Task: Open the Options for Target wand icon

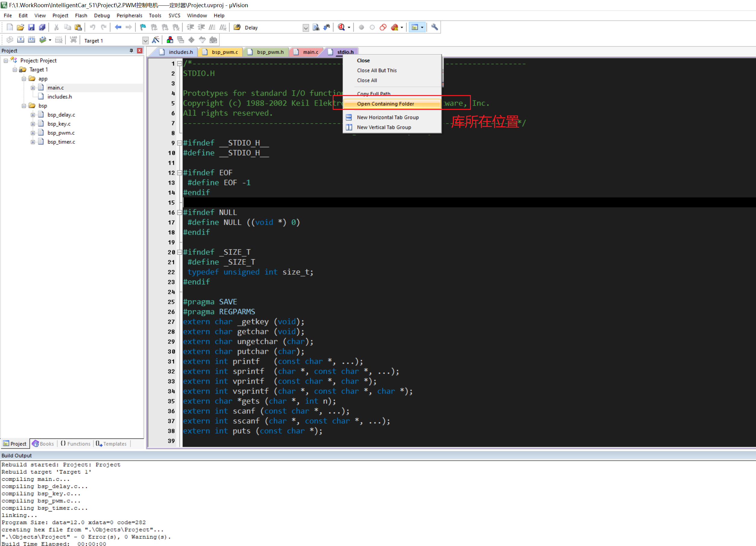Action: tap(155, 40)
